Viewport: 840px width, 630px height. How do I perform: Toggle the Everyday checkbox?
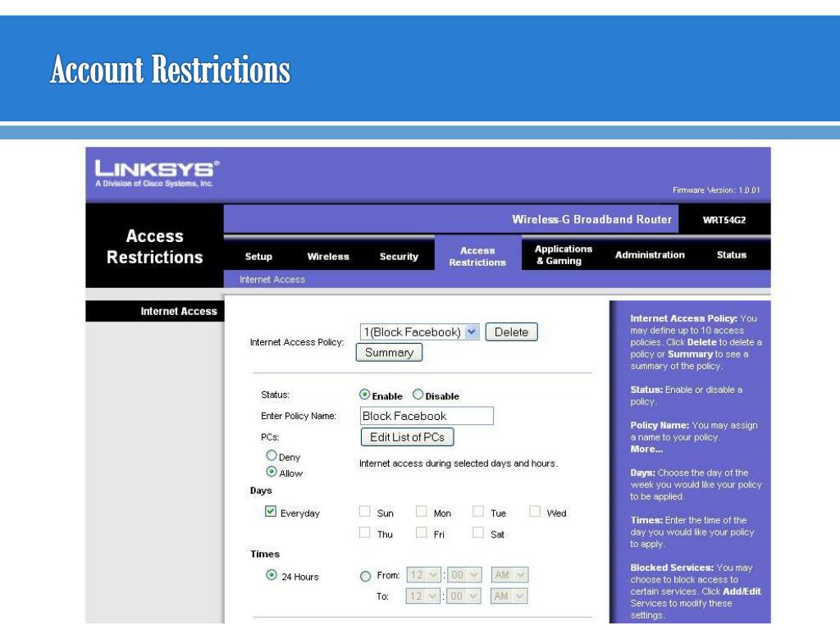[x=271, y=511]
